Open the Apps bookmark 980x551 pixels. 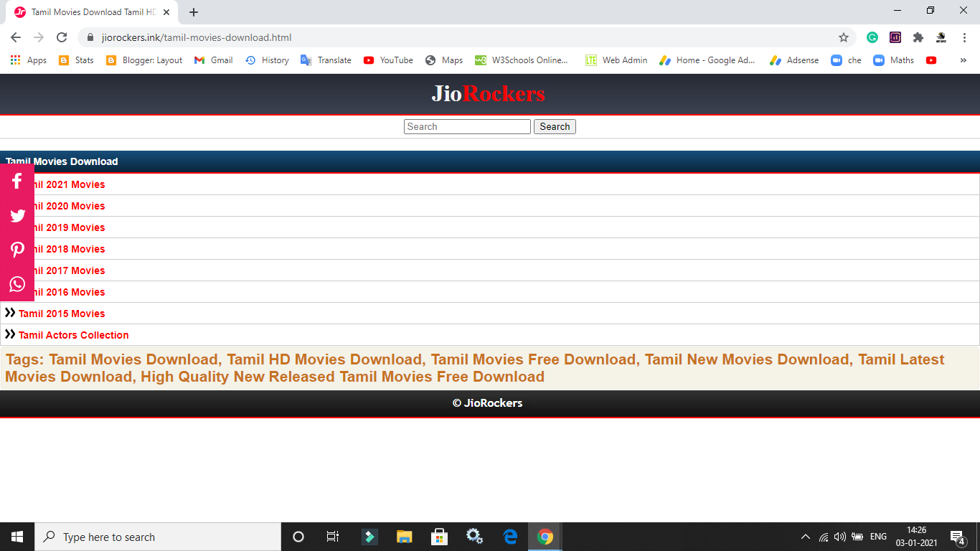pyautogui.click(x=29, y=60)
